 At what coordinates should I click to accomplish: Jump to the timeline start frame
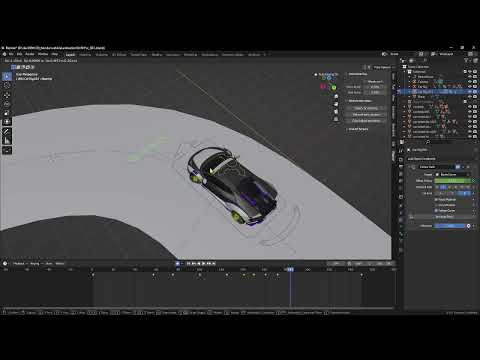coord(188,263)
